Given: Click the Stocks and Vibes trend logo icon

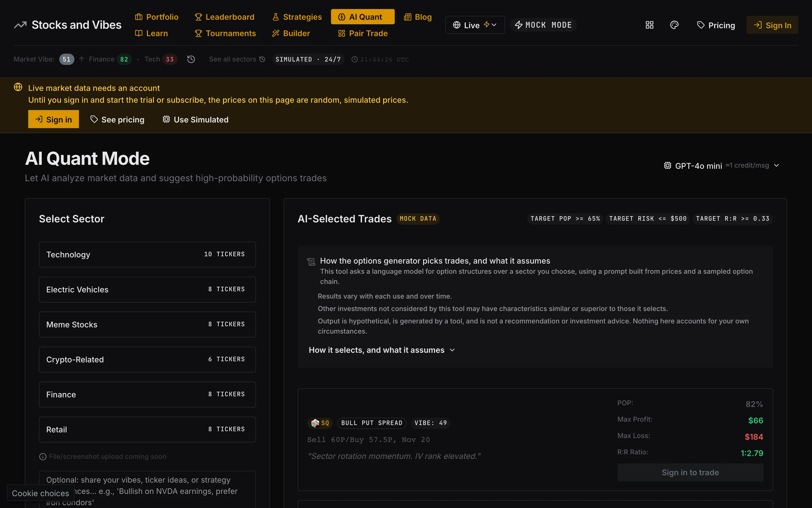Looking at the screenshot, I should pos(20,25).
